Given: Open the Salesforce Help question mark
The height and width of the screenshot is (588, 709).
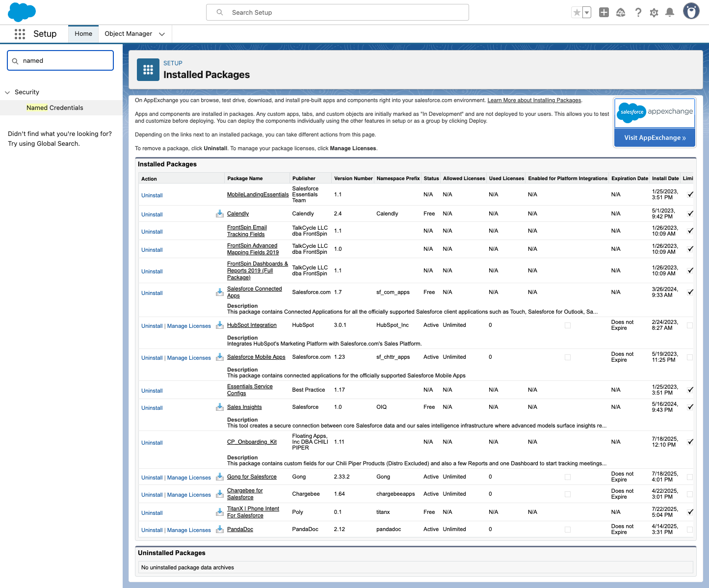Looking at the screenshot, I should [x=638, y=12].
